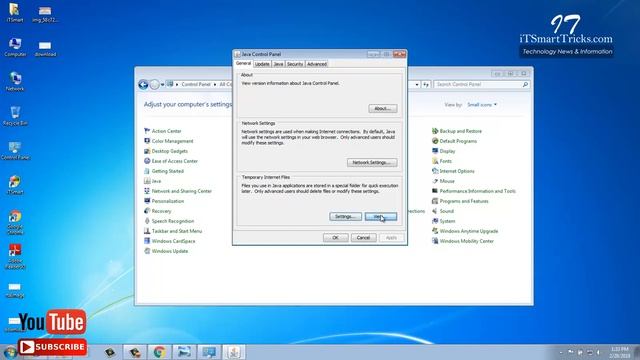
Task: Click the Settings... button under Temporary Internet Files
Action: pyautogui.click(x=345, y=217)
